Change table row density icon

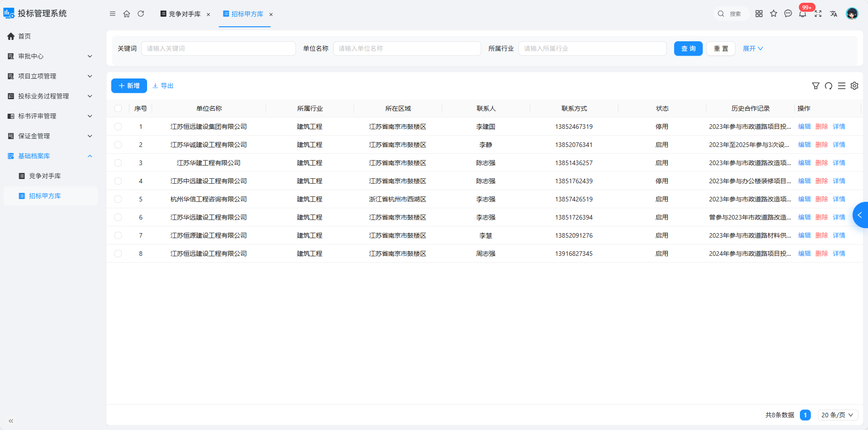(842, 86)
